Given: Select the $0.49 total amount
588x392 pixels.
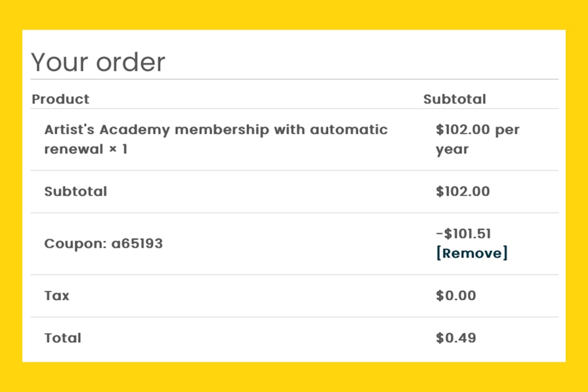Looking at the screenshot, I should [456, 338].
